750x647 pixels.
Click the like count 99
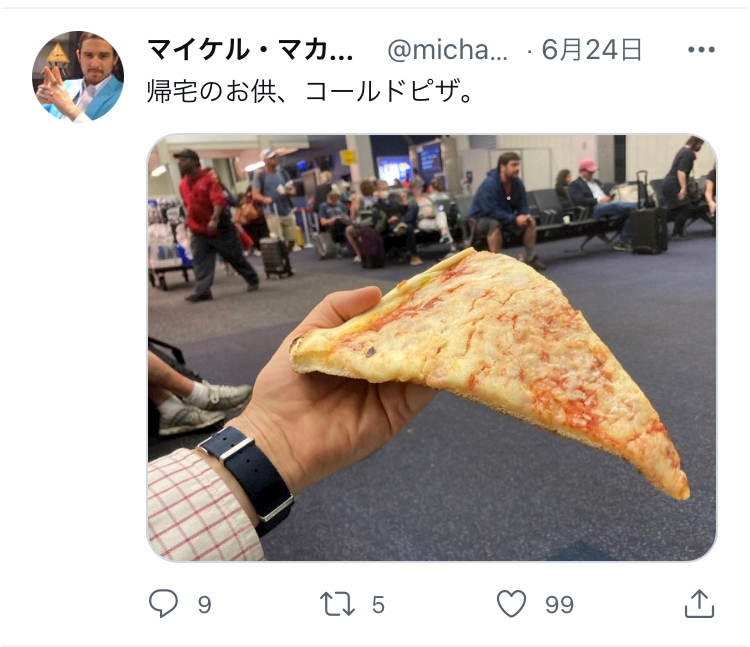click(559, 605)
